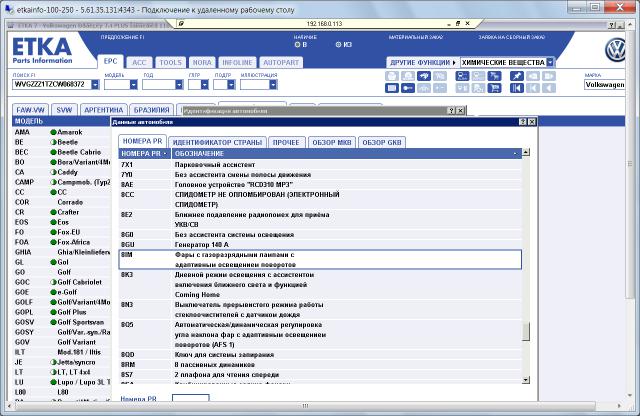Image resolution: width=640 pixels, height=416 pixels.
Task: Open the ИДЕНТИФИКАТОР СТРАНЫ tab
Action: (x=217, y=142)
